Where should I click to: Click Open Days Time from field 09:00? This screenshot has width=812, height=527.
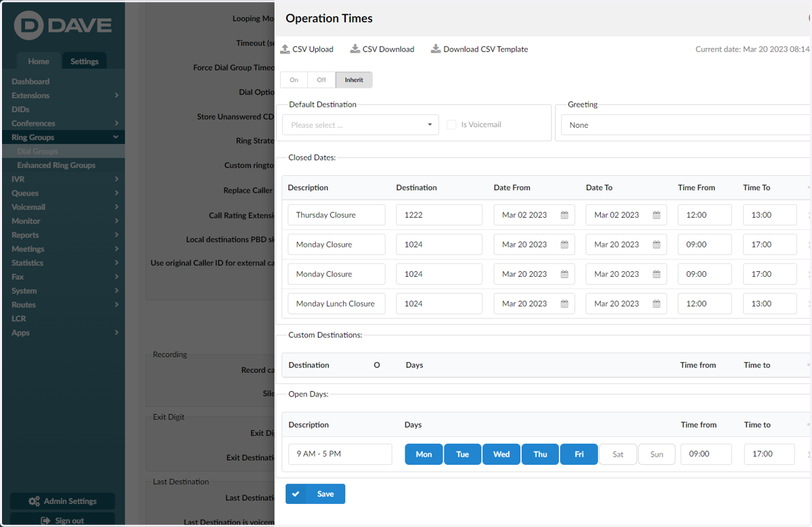706,454
